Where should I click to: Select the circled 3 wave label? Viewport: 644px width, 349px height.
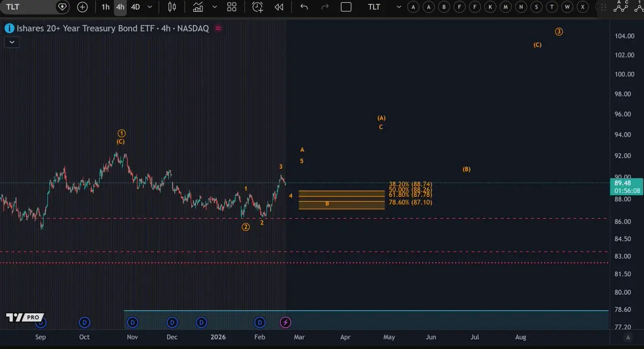pos(559,32)
